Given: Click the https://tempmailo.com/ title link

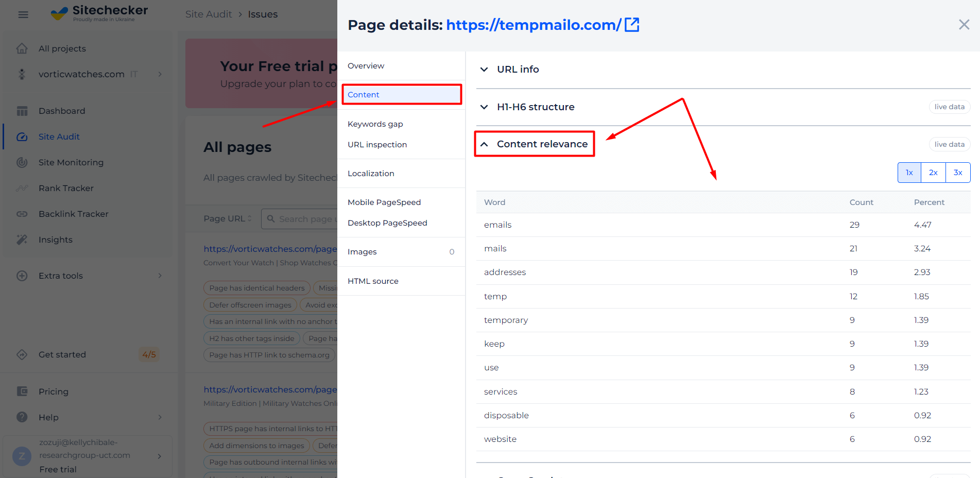Looking at the screenshot, I should pyautogui.click(x=534, y=25).
